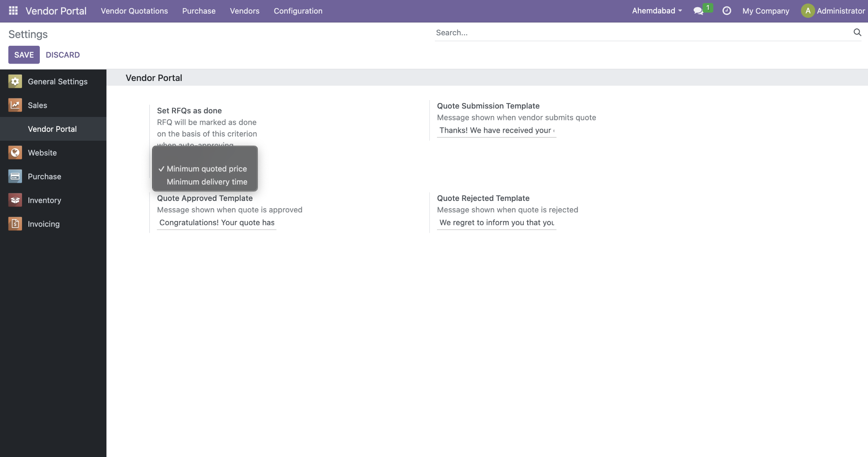Image resolution: width=868 pixels, height=457 pixels.
Task: Select Purchase settings in sidebar
Action: (53, 176)
